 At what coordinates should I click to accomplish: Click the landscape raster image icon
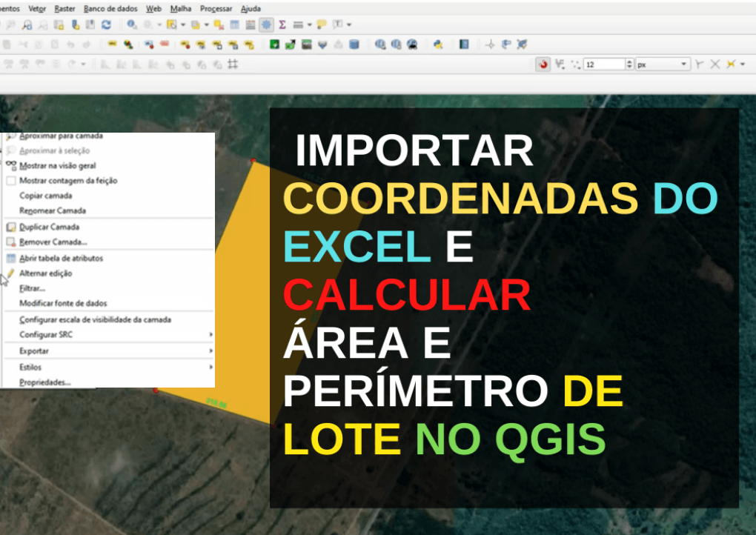point(307,44)
